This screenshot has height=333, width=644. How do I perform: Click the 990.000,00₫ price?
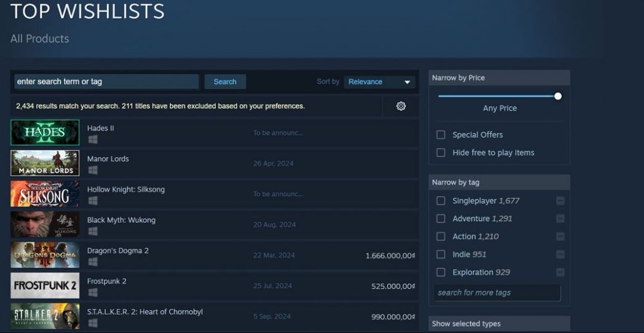pos(393,316)
